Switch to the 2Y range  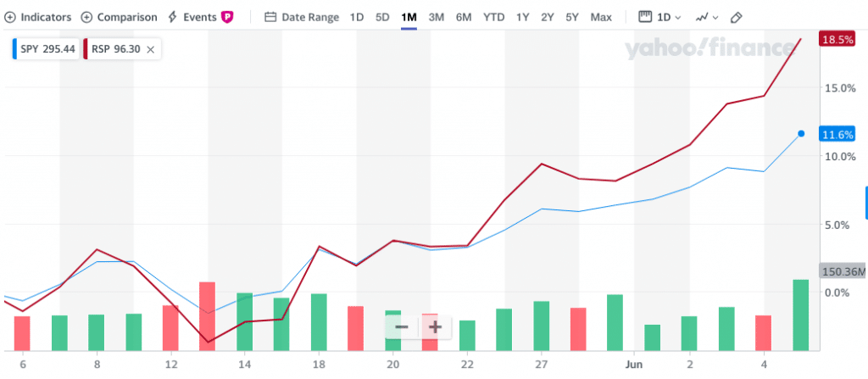click(x=548, y=17)
